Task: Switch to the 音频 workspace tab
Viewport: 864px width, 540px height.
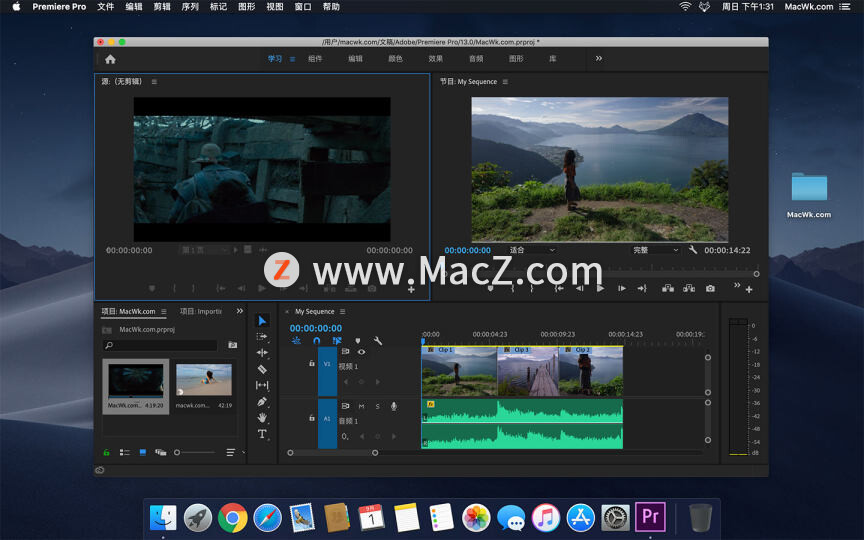Action: click(476, 58)
